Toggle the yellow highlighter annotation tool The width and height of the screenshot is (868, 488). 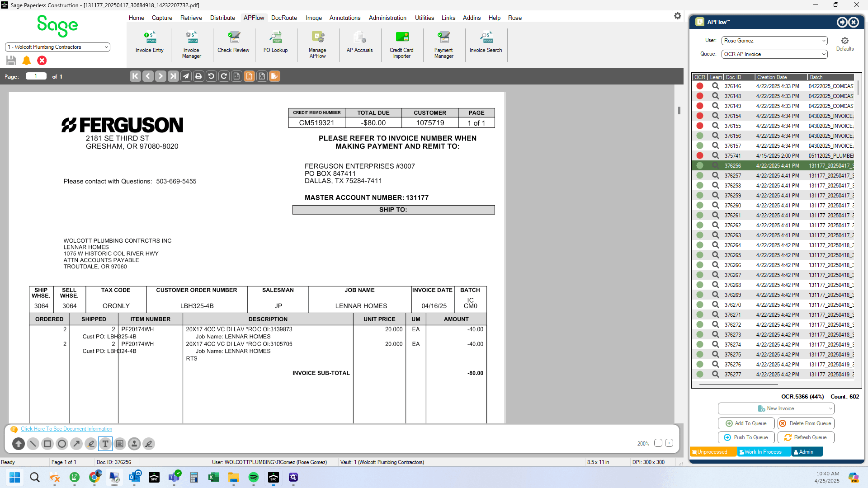click(91, 444)
